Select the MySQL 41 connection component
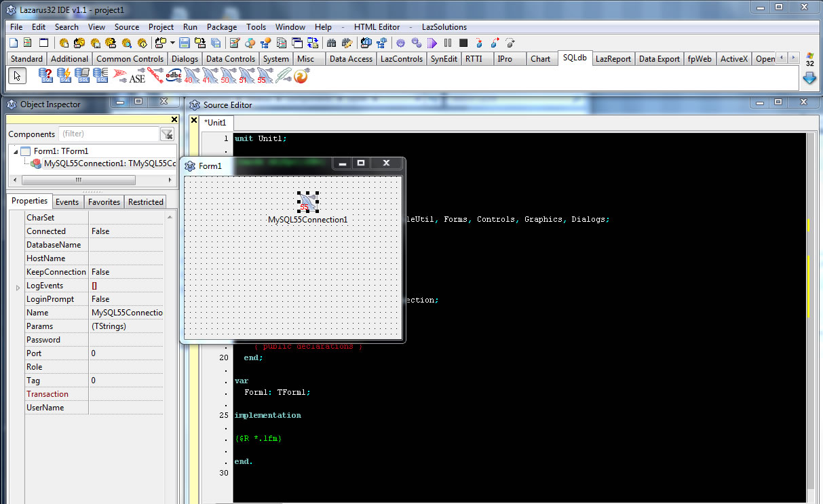Screen dimensions: 823x504 [x=211, y=76]
